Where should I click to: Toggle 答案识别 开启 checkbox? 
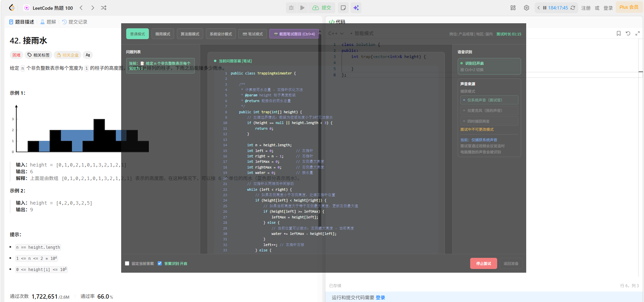pyautogui.click(x=160, y=264)
